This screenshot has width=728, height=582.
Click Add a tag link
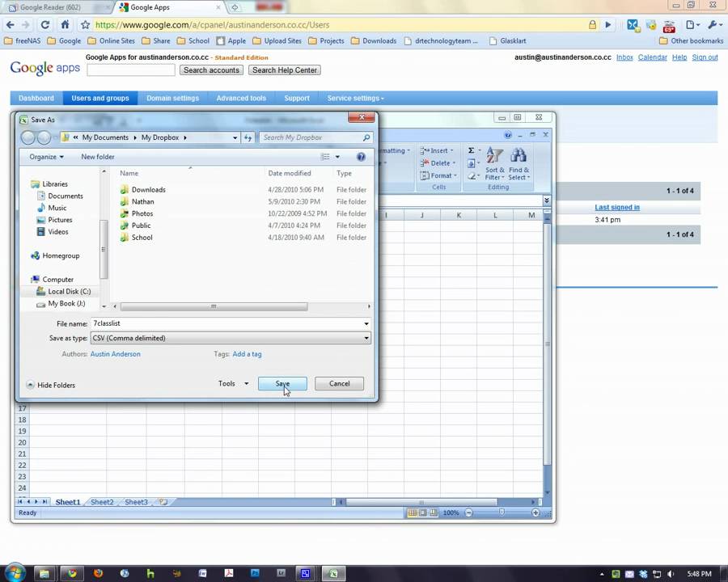pos(247,354)
